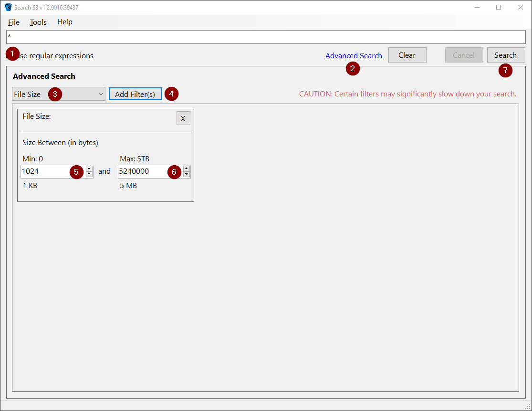This screenshot has width=532, height=411.
Task: Increase the maximum size with up arrow
Action: [x=187, y=169]
